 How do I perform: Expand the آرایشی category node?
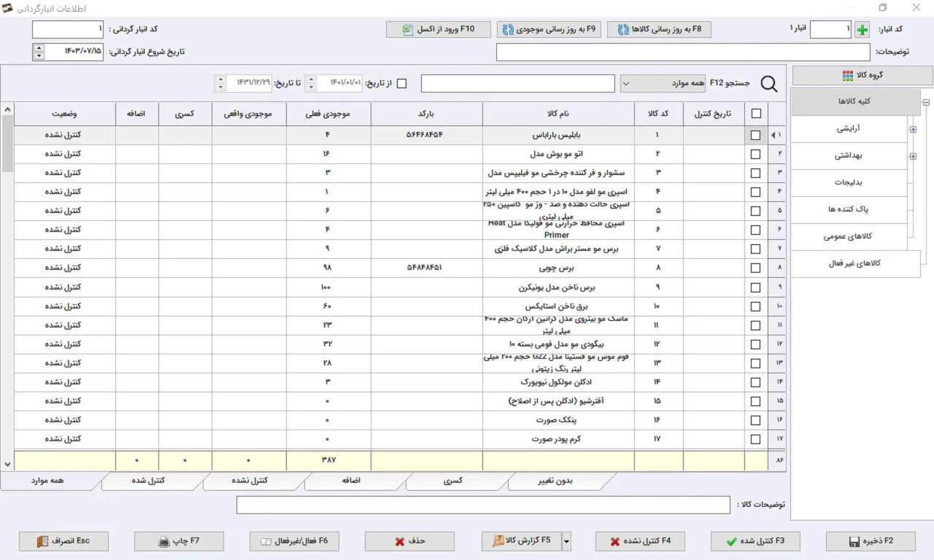(x=913, y=130)
